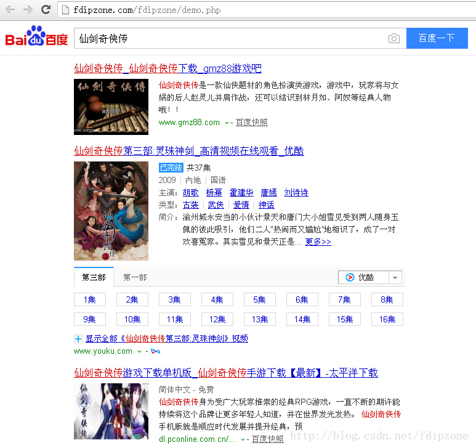Open the 优酷 video source dropdown
The image size is (476, 448).
click(x=395, y=277)
